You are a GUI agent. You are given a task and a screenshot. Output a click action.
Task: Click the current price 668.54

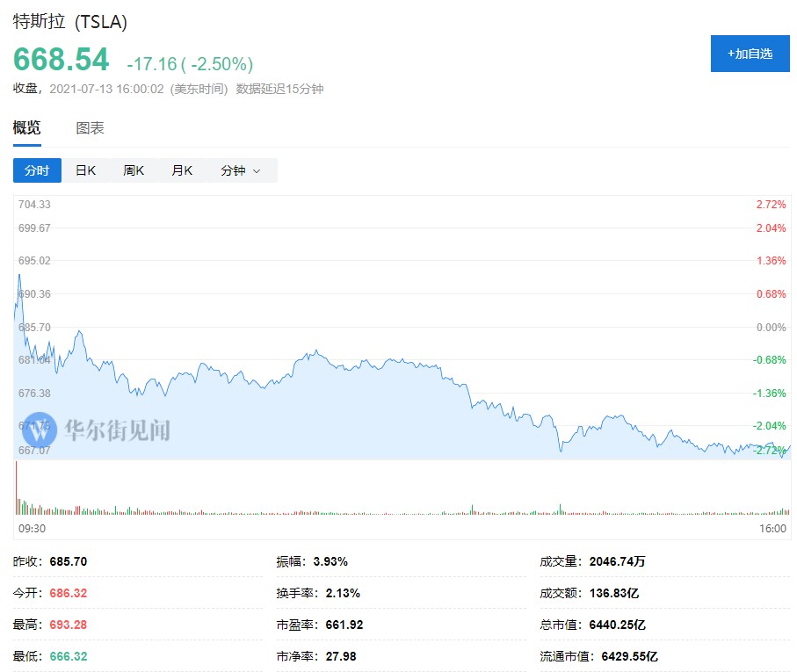(x=61, y=60)
